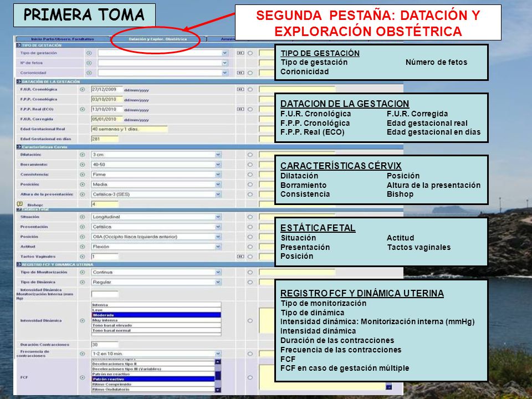Image resolution: width=532 pixels, height=399 pixels.
Task: Collapse Características Cervix section
Action: click(x=18, y=146)
